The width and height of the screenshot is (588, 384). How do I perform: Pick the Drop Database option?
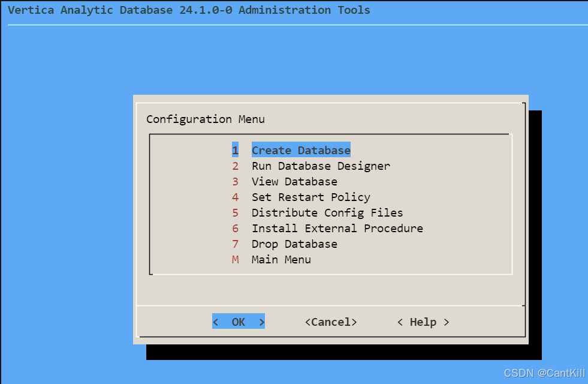click(294, 244)
